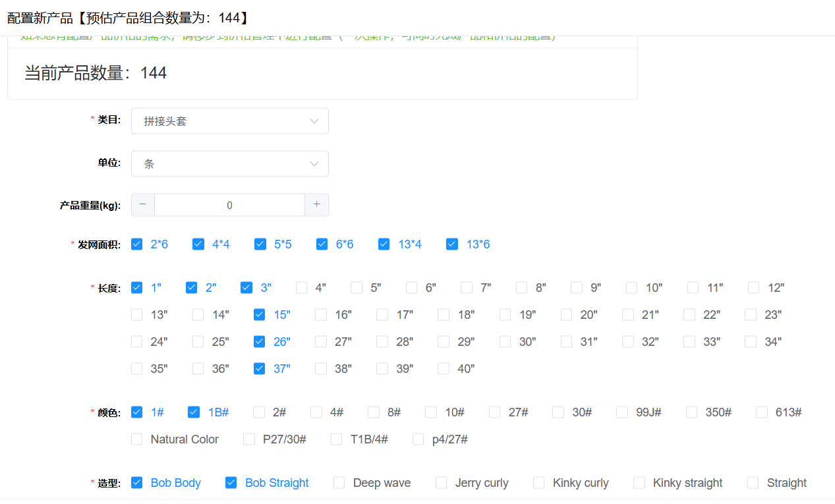Select the Deep wave style checkbox
Viewport: 835px width, 504px height.
click(x=339, y=483)
